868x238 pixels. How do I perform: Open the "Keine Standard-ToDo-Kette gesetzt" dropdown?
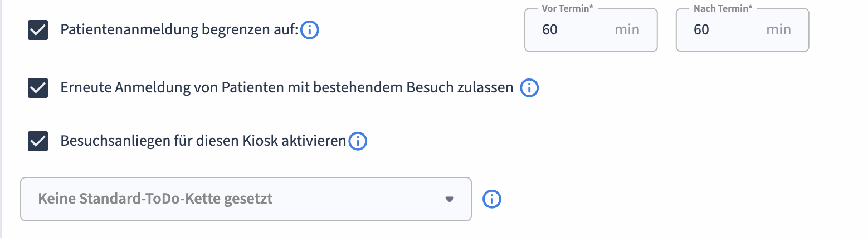(x=245, y=199)
